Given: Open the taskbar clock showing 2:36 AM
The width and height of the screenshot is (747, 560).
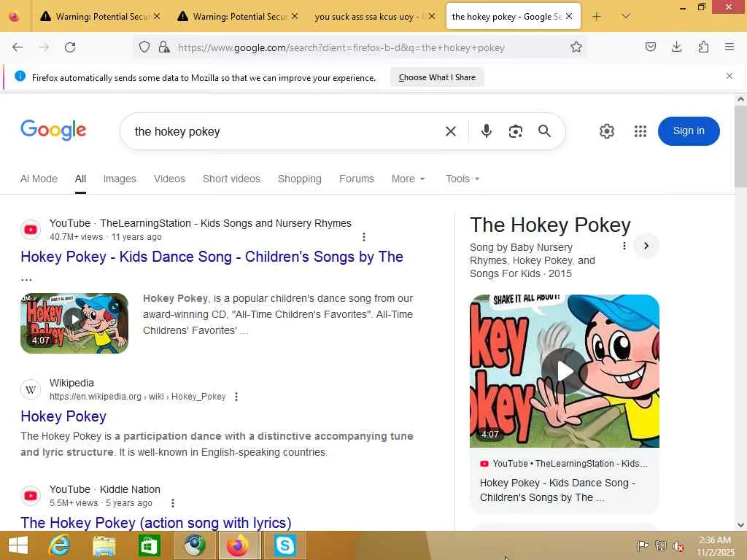Looking at the screenshot, I should (x=715, y=545).
